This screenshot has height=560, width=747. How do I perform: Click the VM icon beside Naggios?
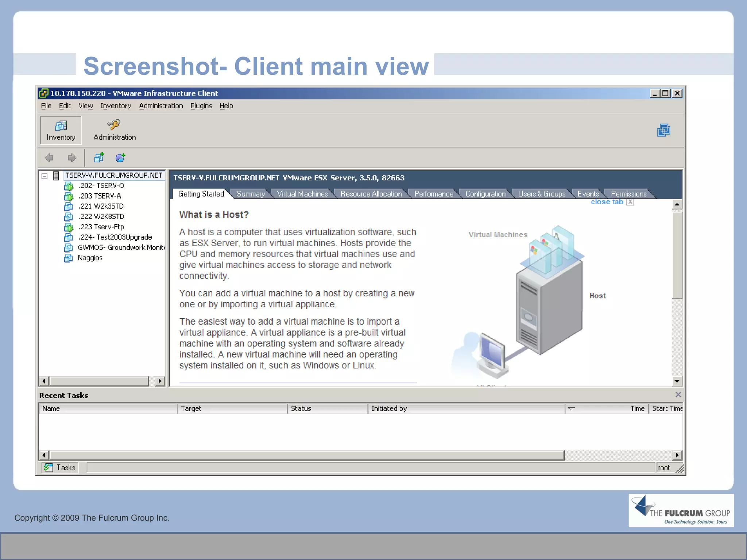pyautogui.click(x=69, y=258)
